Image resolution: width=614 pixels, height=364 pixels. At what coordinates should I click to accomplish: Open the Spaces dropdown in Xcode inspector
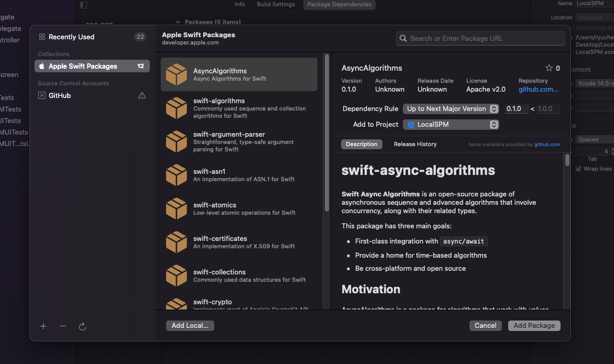click(x=595, y=139)
